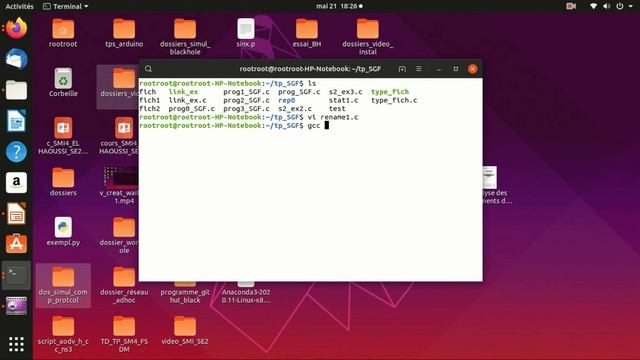Select the dossiers_video_instal folder
The image size is (640, 360).
click(x=368, y=37)
